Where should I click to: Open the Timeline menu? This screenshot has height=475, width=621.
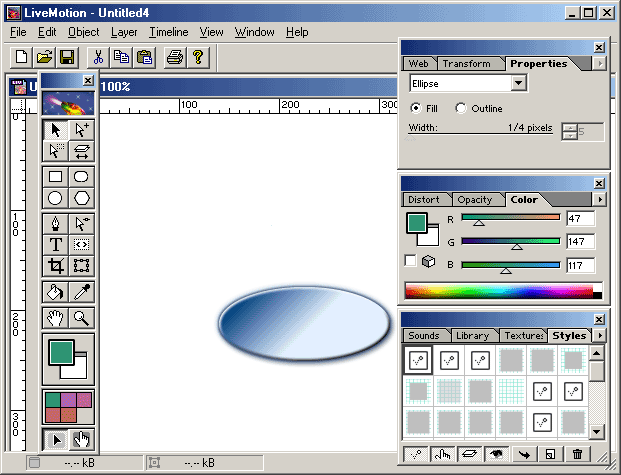pyautogui.click(x=168, y=32)
